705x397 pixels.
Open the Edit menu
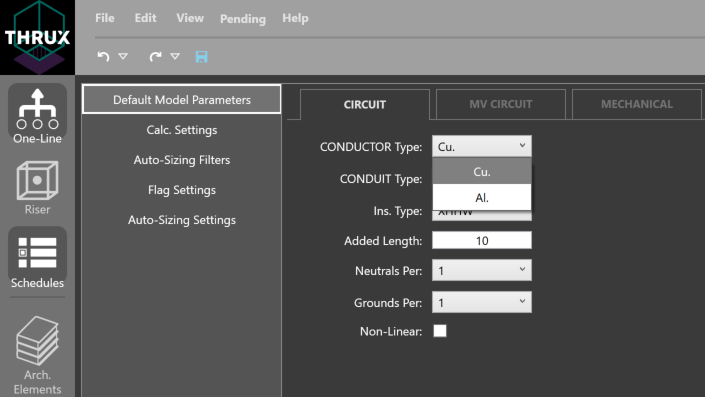pyautogui.click(x=145, y=18)
